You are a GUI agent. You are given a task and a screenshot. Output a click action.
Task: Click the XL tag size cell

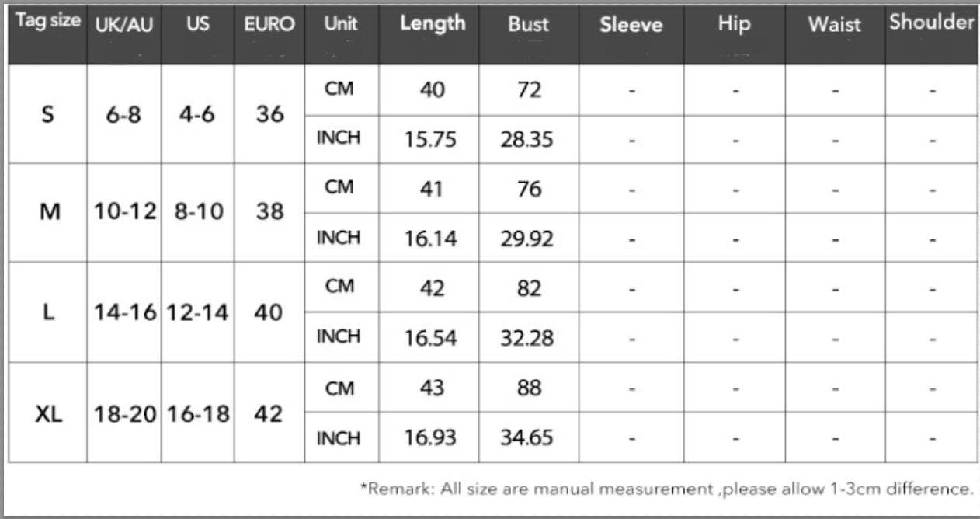[48, 413]
